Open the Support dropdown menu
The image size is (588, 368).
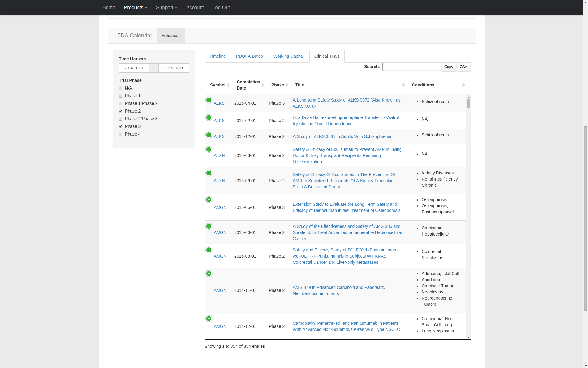pos(167,7)
